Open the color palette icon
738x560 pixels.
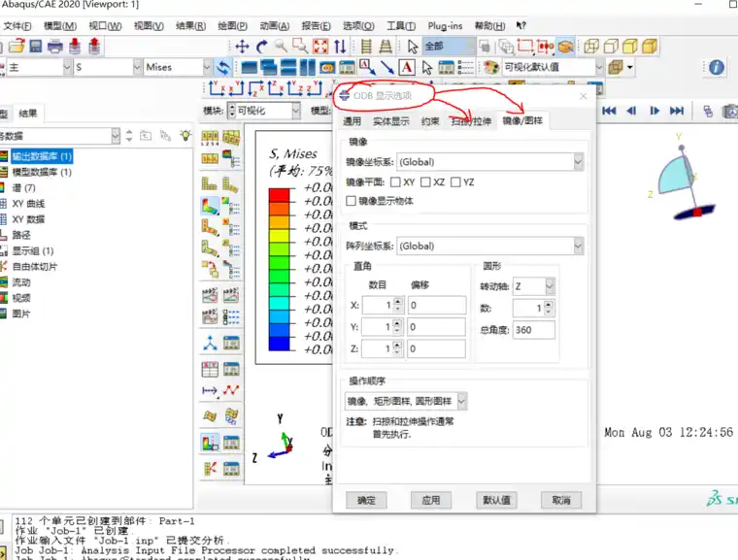pos(491,67)
